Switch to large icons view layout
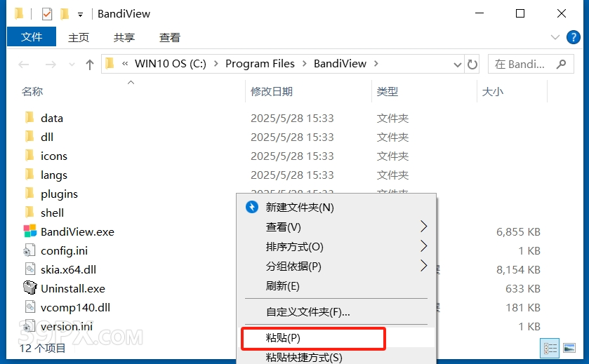 [569, 349]
